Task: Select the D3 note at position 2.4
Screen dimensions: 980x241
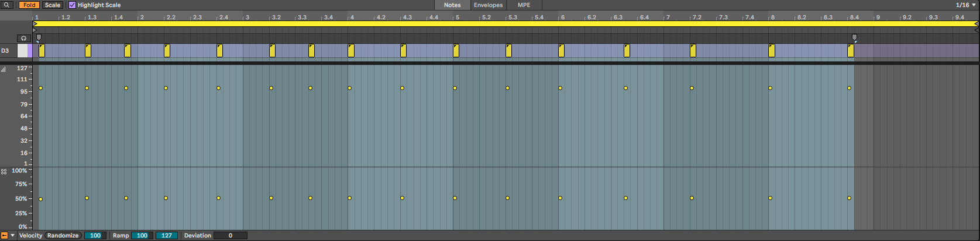Action: tap(220, 51)
